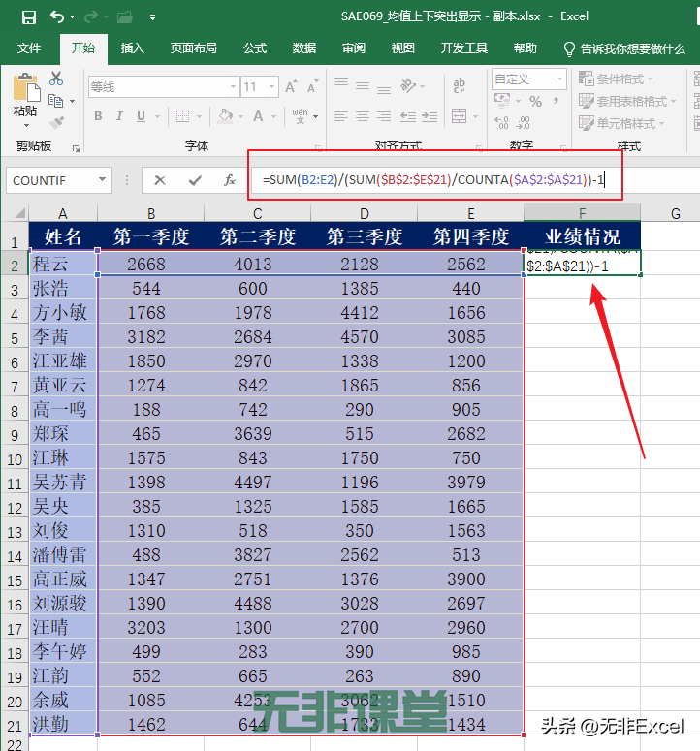The height and width of the screenshot is (751, 700).
Task: Click the Align Right icon
Action: (384, 116)
